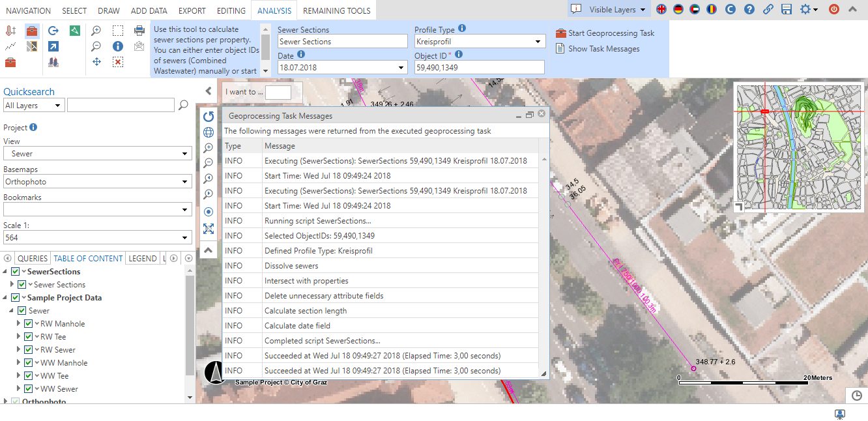The image size is (868, 421).
Task: Click the Identify info tool
Action: [118, 46]
